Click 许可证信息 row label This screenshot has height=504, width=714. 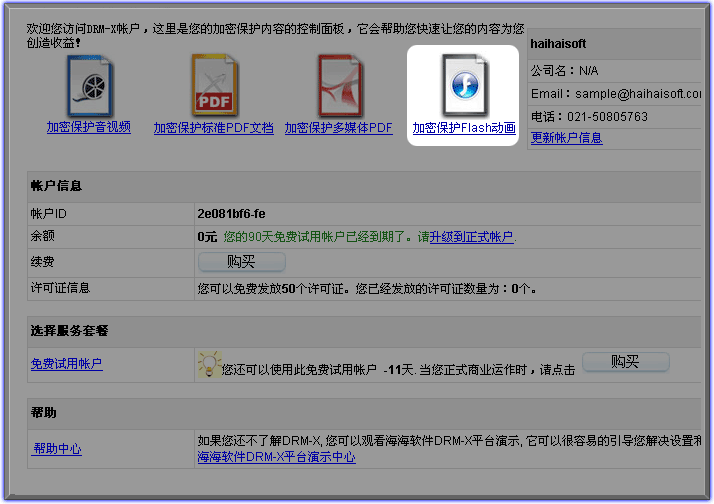[x=60, y=288]
